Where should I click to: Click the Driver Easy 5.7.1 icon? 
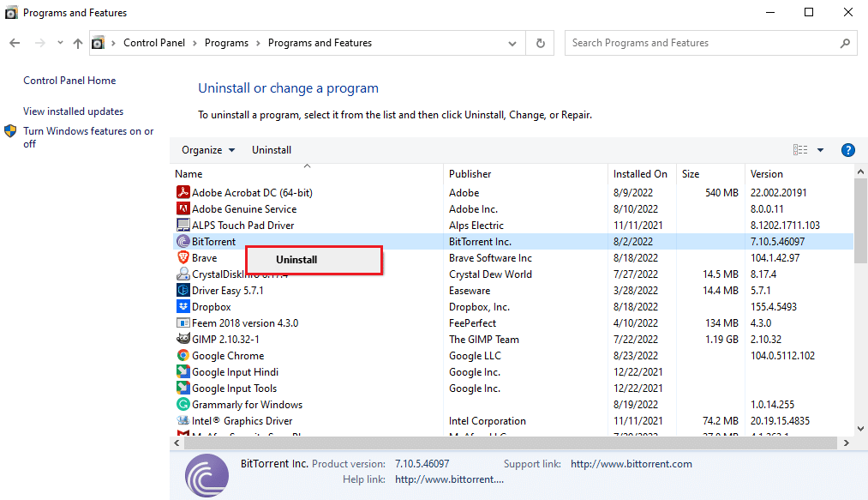183,290
